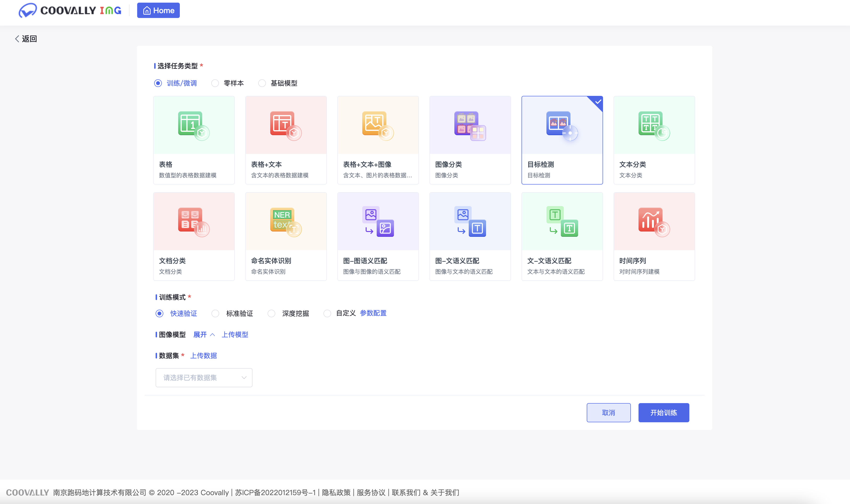Choose the 文本分类 task card
This screenshot has width=850, height=504.
(x=654, y=140)
